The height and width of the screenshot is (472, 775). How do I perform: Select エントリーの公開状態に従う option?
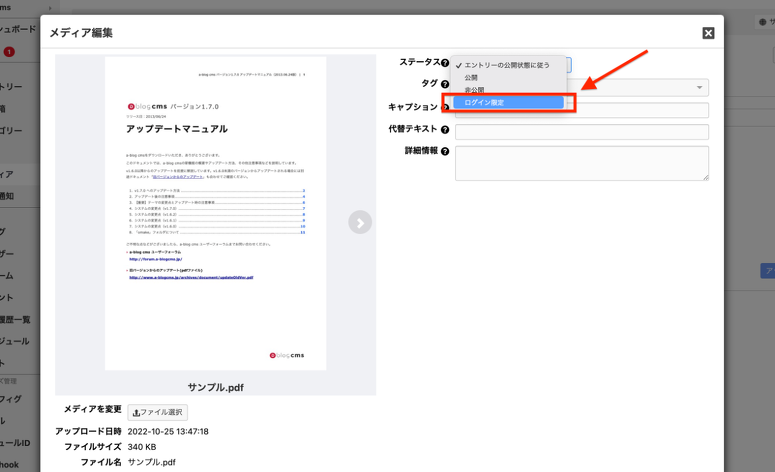pyautogui.click(x=508, y=65)
